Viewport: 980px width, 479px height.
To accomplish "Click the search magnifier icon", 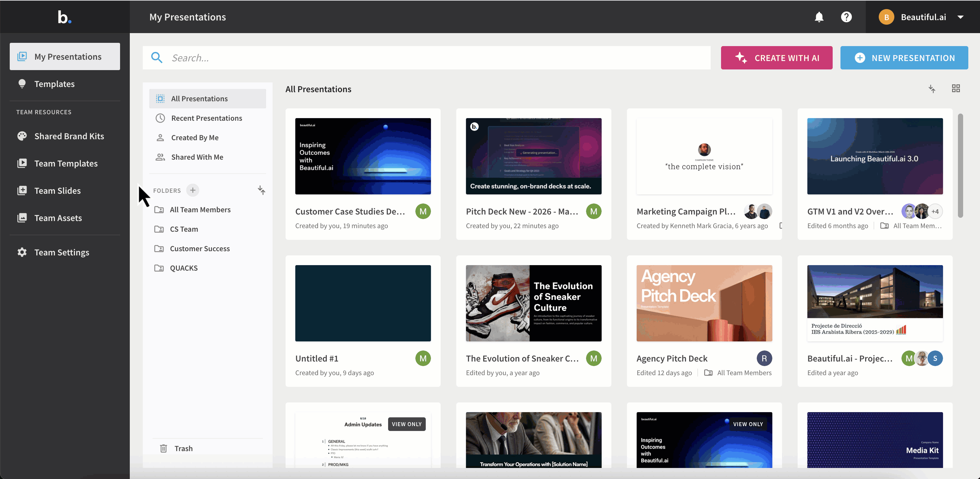I will tap(157, 58).
